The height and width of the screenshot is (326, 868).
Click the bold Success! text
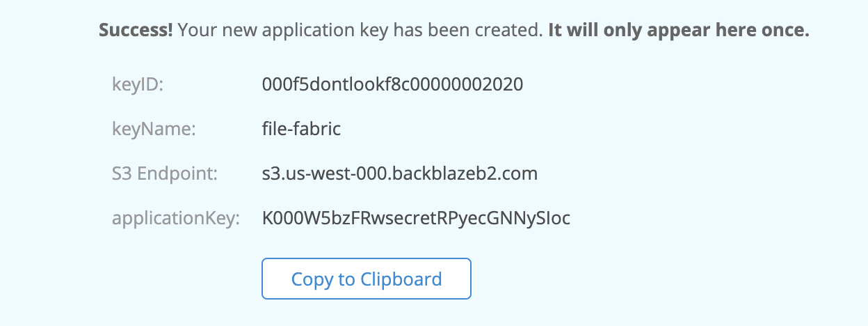pos(136,31)
